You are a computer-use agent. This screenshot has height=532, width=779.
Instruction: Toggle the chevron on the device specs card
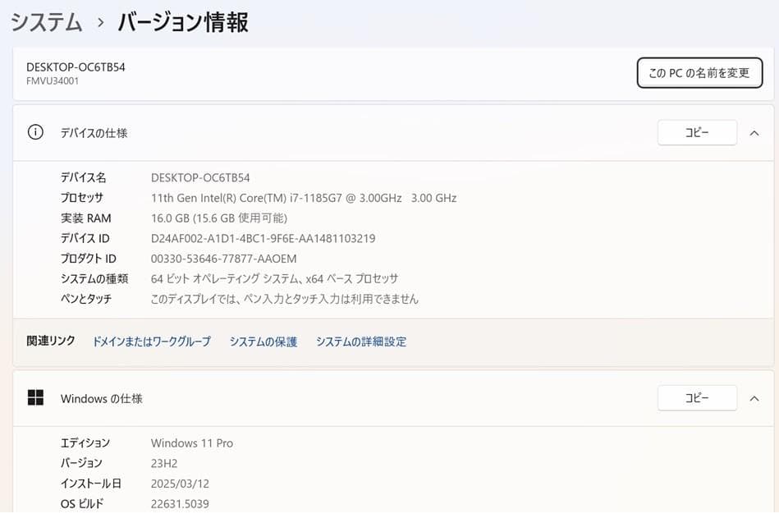[754, 132]
